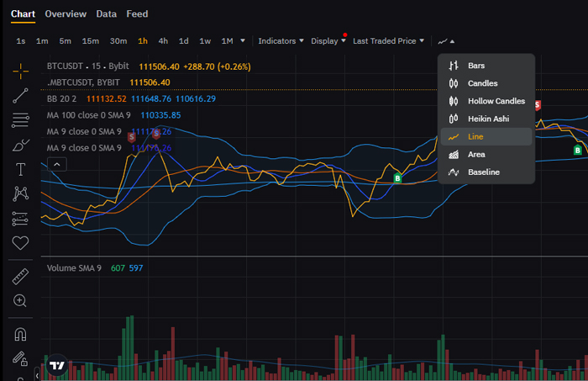Set the 1s timeframe

[21, 41]
